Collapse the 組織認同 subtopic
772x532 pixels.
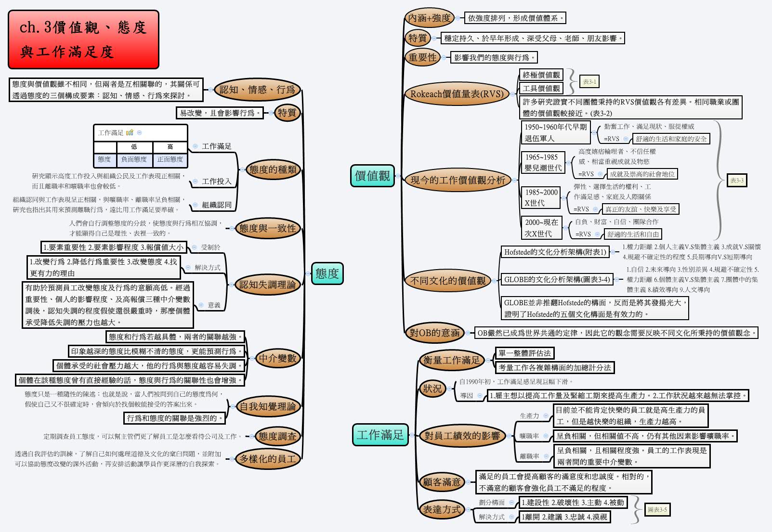click(196, 205)
